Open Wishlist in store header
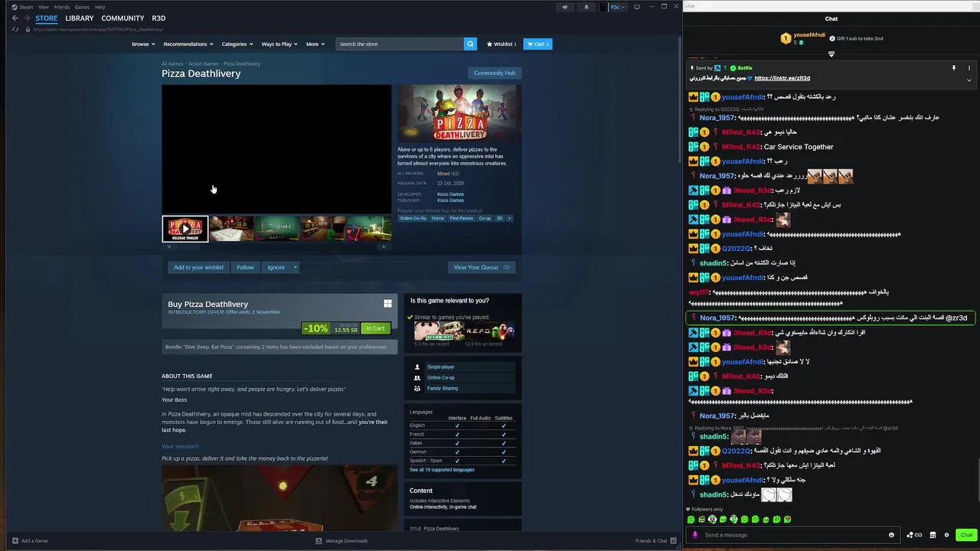The height and width of the screenshot is (551, 980). tap(501, 44)
